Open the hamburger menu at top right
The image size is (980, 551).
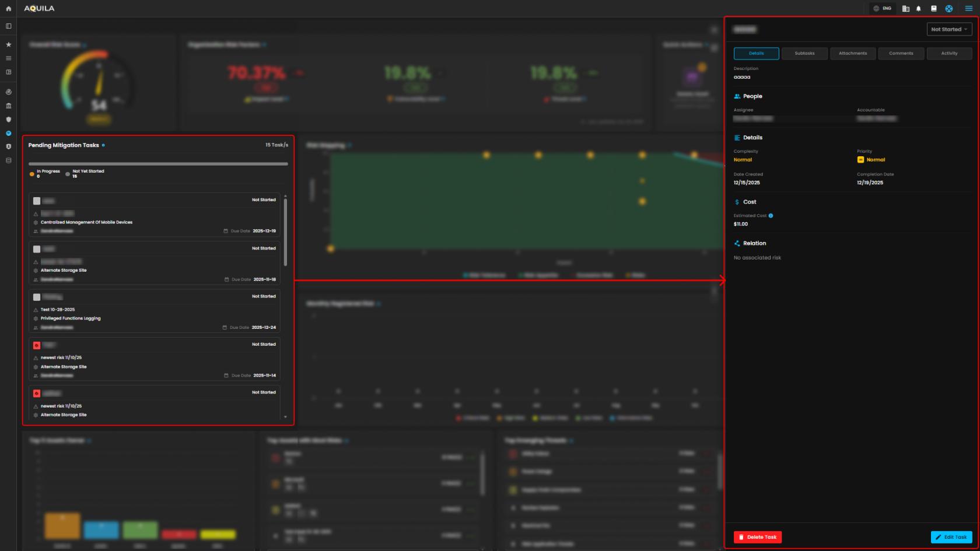(969, 9)
